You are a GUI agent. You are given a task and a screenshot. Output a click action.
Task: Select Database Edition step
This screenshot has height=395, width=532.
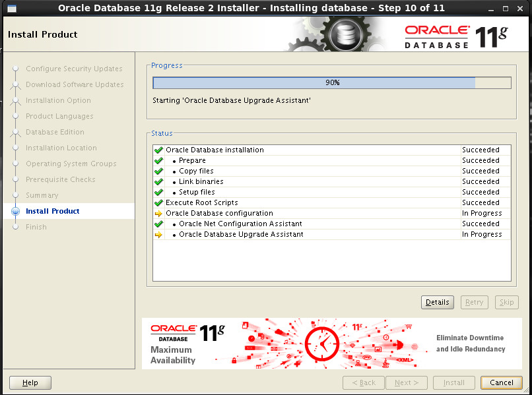click(x=55, y=132)
